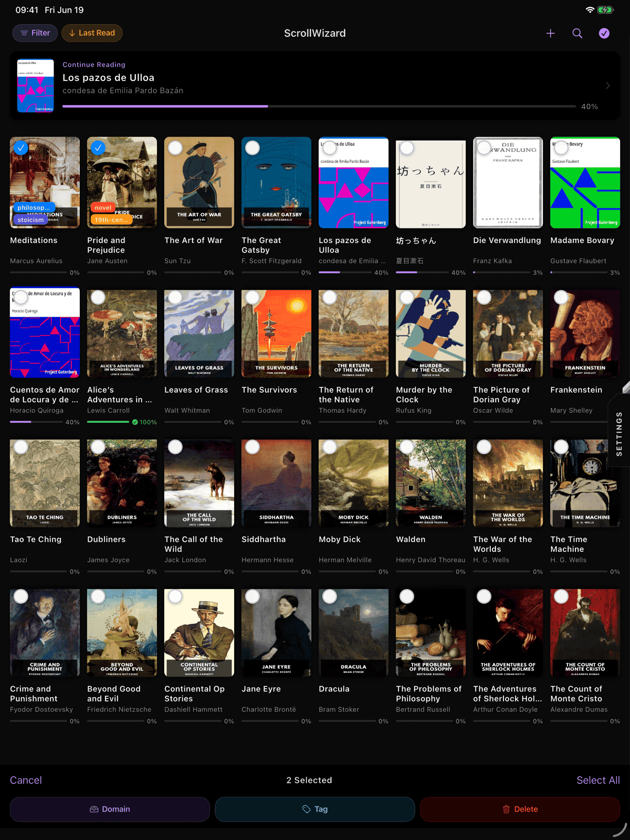Tap The Picture of Dorian Gray title
630x840 pixels.
click(501, 395)
